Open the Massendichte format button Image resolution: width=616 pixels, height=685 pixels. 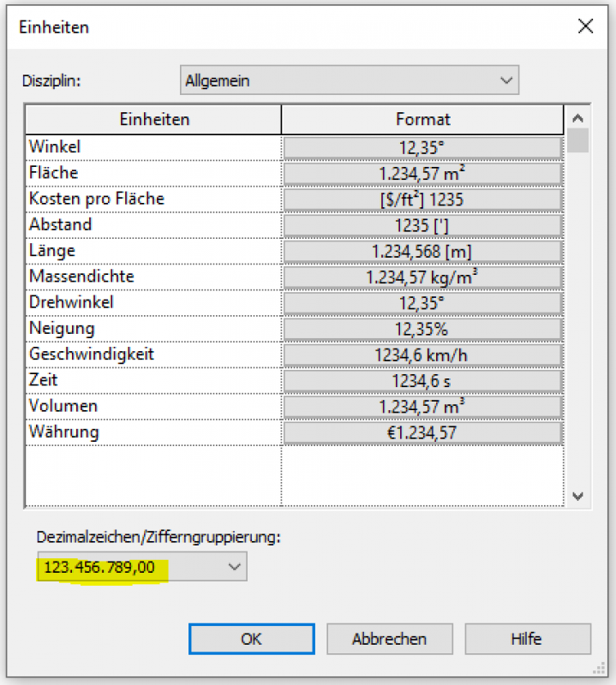coord(422,277)
